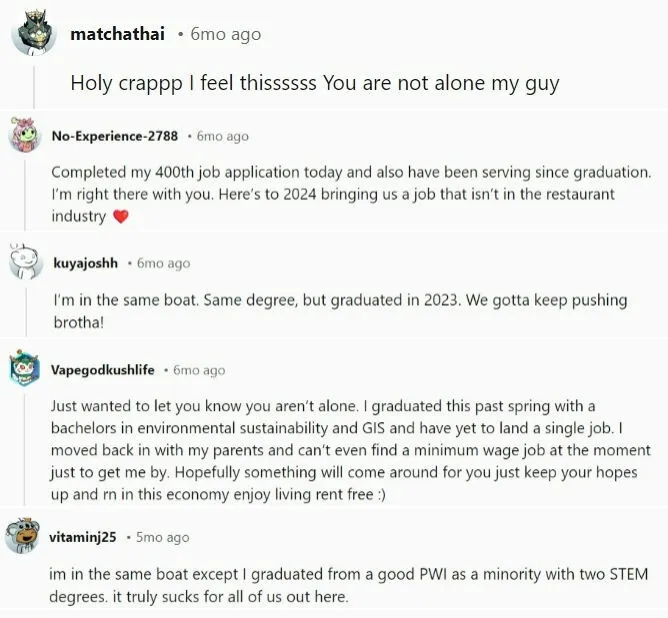The height and width of the screenshot is (618, 668).
Task: Open matchathai's user profile link
Action: point(117,34)
